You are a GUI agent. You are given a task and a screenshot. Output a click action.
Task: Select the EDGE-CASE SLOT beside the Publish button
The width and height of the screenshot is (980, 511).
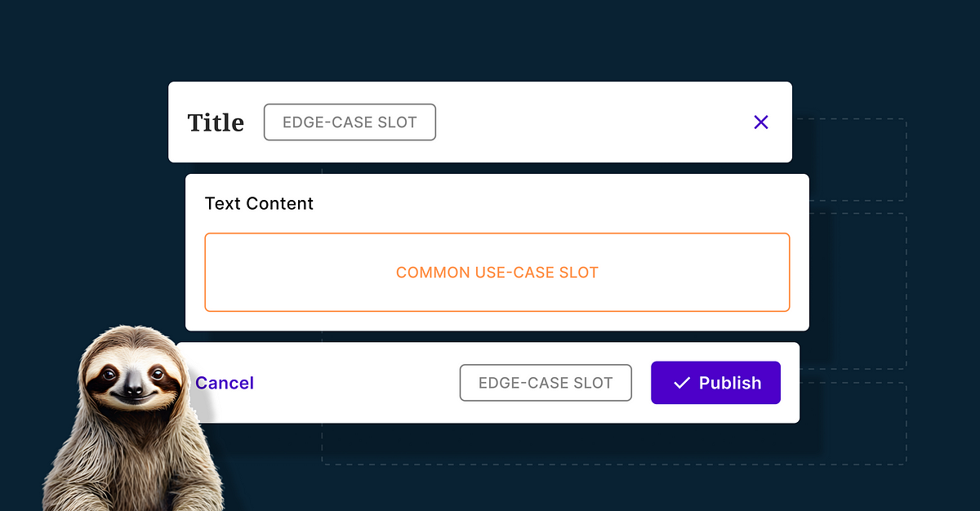[546, 383]
